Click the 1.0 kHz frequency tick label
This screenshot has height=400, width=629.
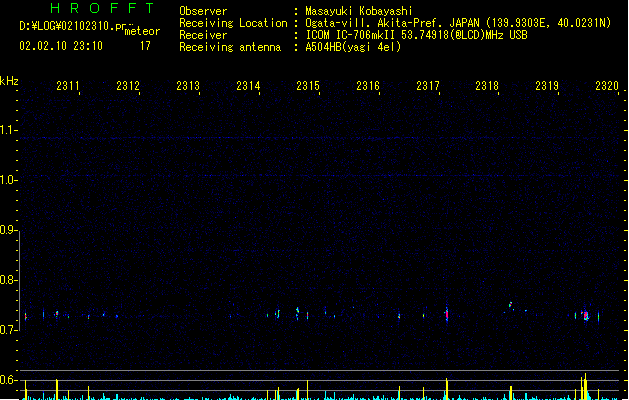click(x=8, y=180)
